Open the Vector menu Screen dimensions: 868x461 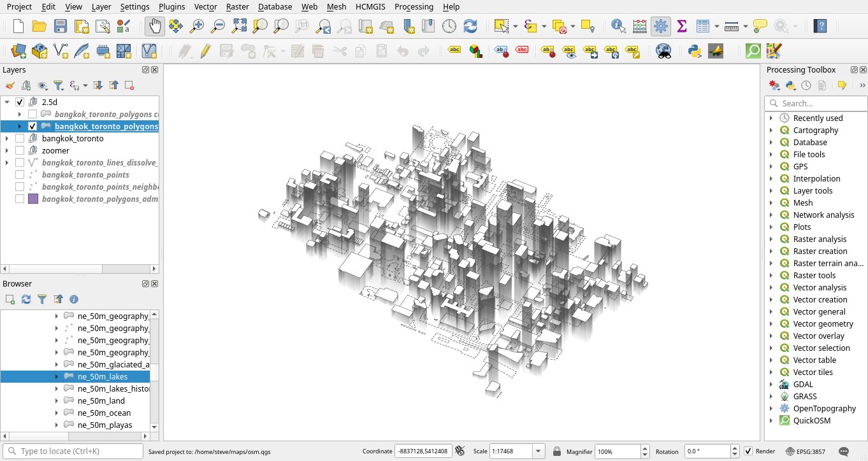click(x=205, y=7)
